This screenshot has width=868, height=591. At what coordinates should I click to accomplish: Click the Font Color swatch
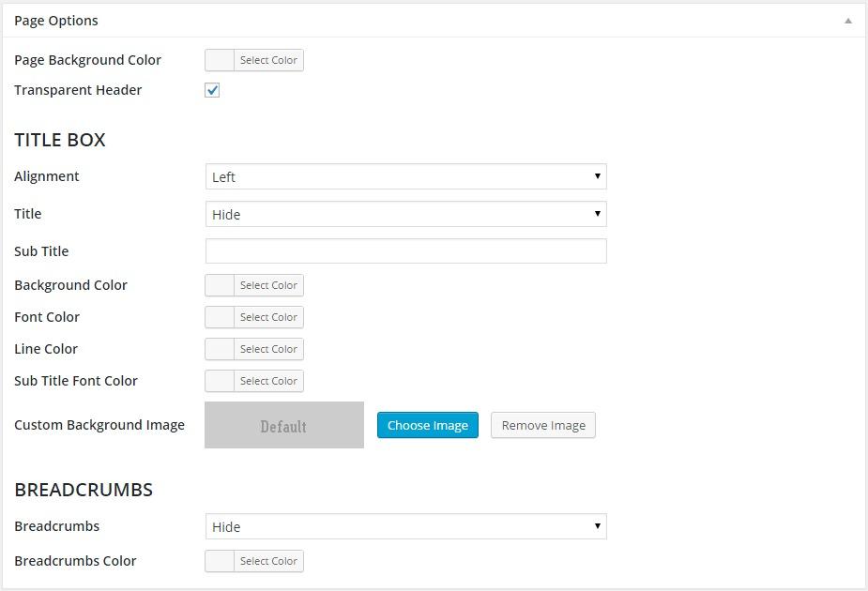[220, 317]
